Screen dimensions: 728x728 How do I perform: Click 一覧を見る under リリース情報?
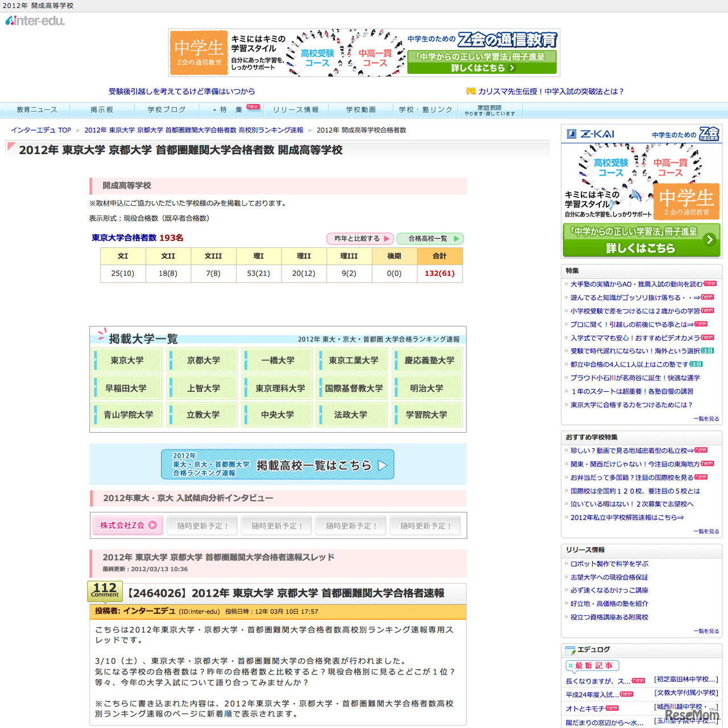coord(706,631)
